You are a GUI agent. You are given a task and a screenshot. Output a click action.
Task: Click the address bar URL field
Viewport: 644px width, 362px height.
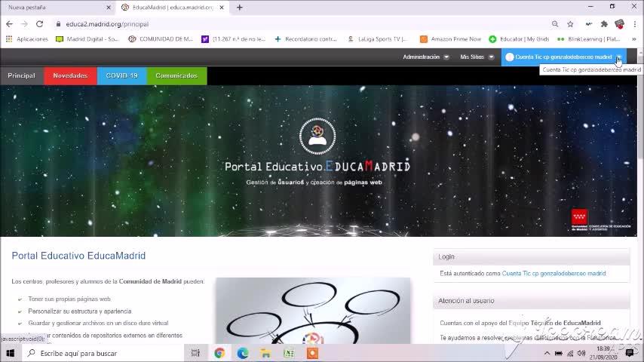pos(300,24)
